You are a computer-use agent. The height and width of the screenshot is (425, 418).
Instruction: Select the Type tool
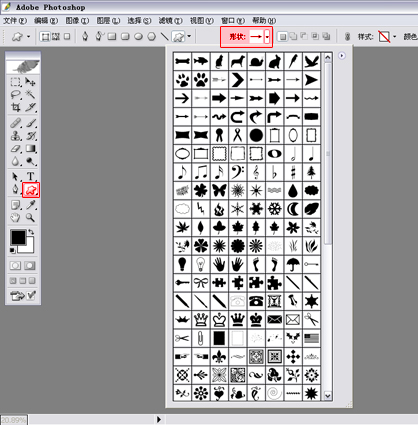pyautogui.click(x=30, y=176)
